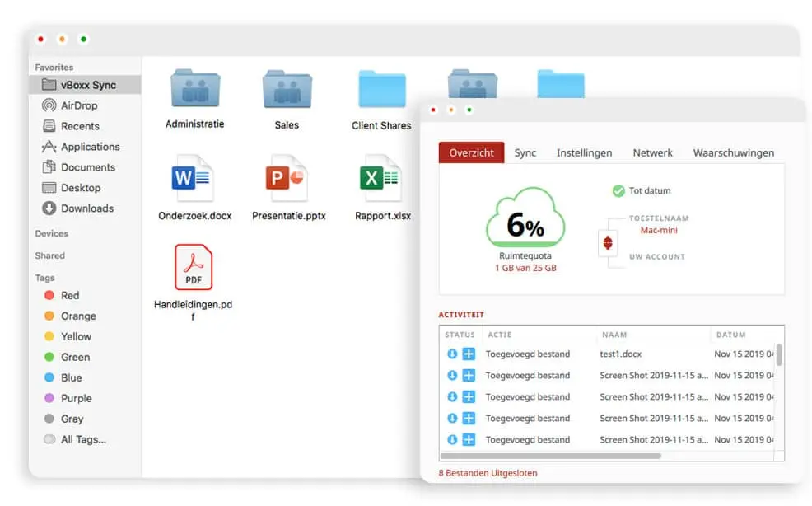Filter by the Purple tag
Image resolution: width=812 pixels, height=506 pixels.
(x=76, y=398)
